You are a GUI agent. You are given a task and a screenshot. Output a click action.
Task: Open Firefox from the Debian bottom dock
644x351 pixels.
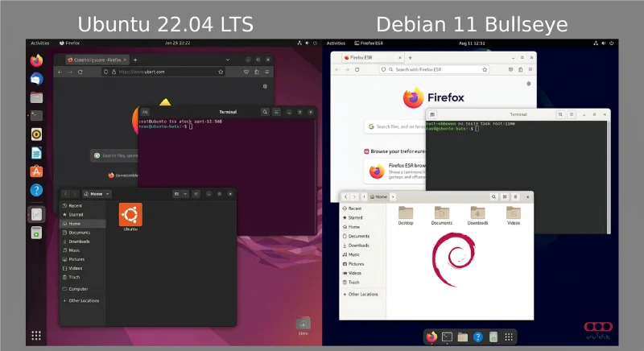431,337
